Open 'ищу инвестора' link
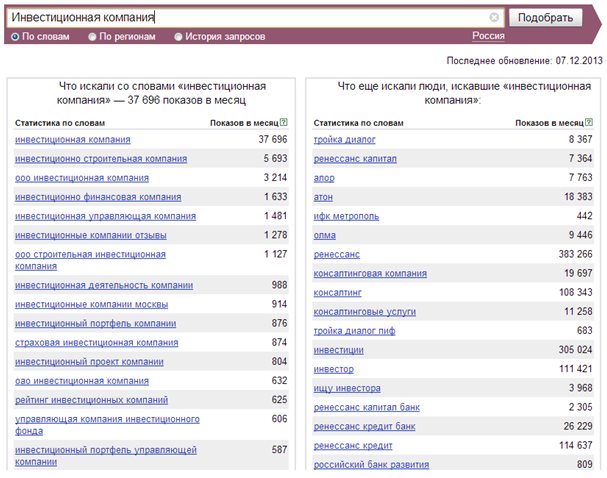 pos(347,388)
